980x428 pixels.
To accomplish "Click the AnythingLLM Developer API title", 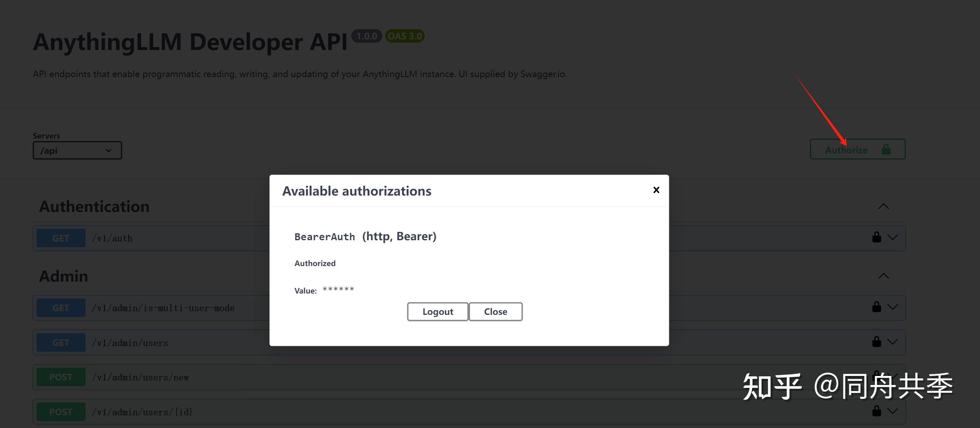I will [x=190, y=42].
